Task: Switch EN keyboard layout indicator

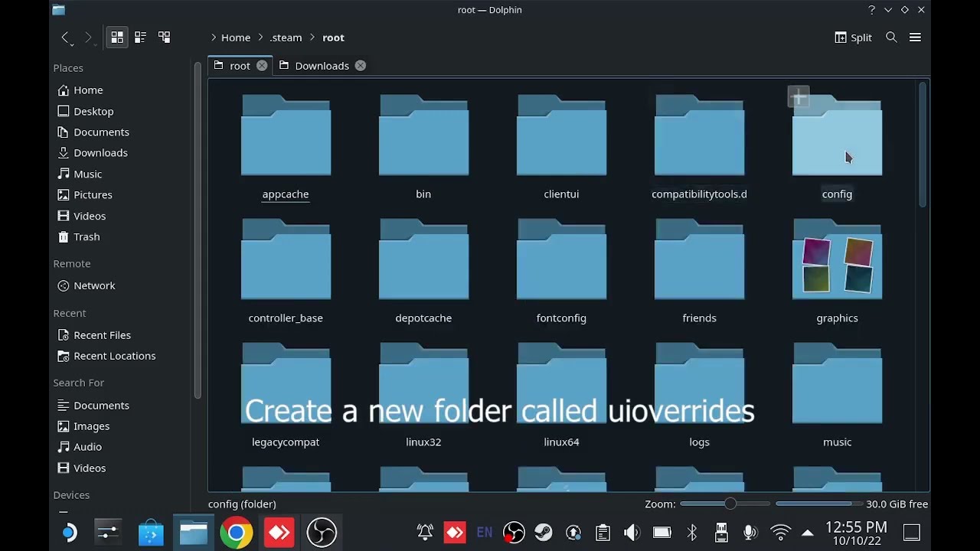Action: pyautogui.click(x=485, y=533)
